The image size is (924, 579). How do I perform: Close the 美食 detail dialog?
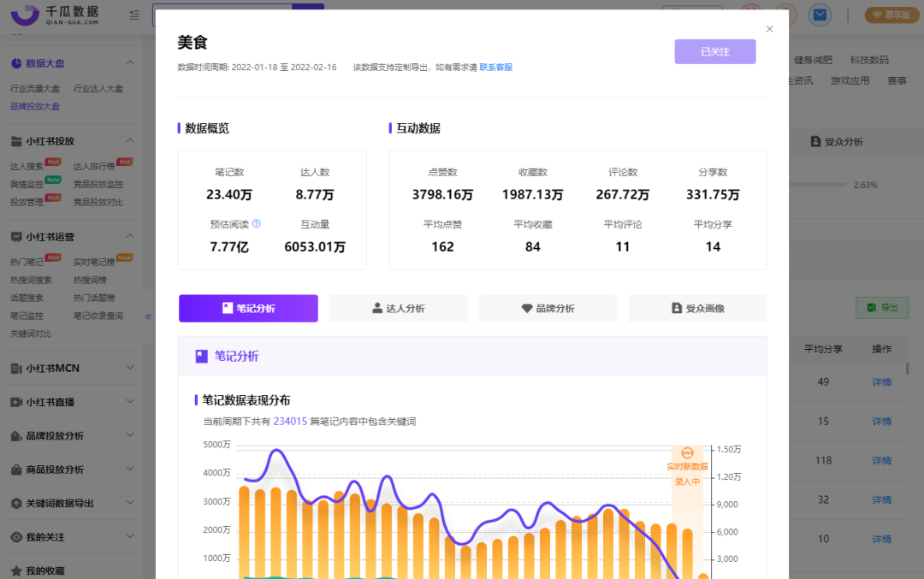pyautogui.click(x=770, y=29)
